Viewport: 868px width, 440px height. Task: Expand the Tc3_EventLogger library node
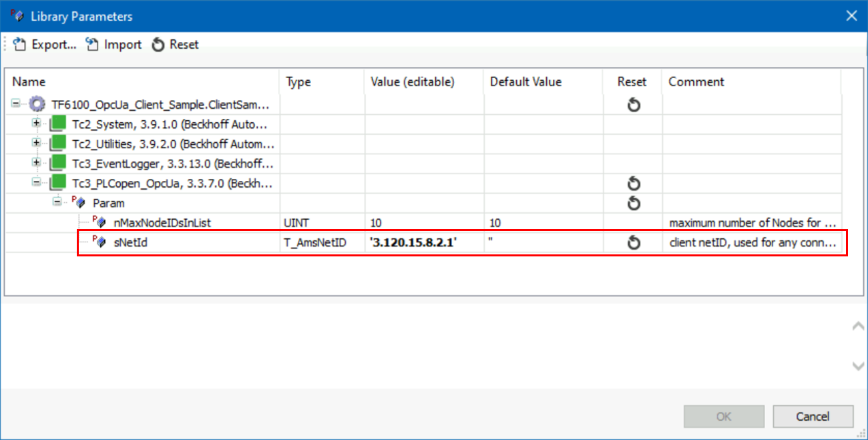click(x=37, y=164)
